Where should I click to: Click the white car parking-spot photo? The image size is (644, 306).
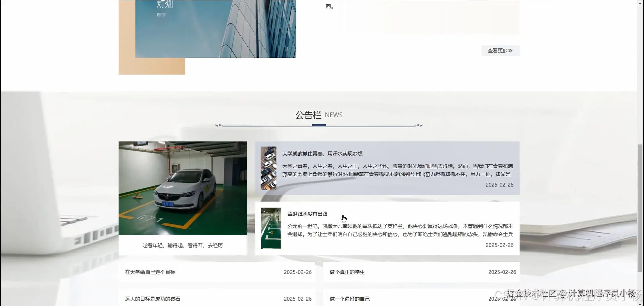pos(182,188)
